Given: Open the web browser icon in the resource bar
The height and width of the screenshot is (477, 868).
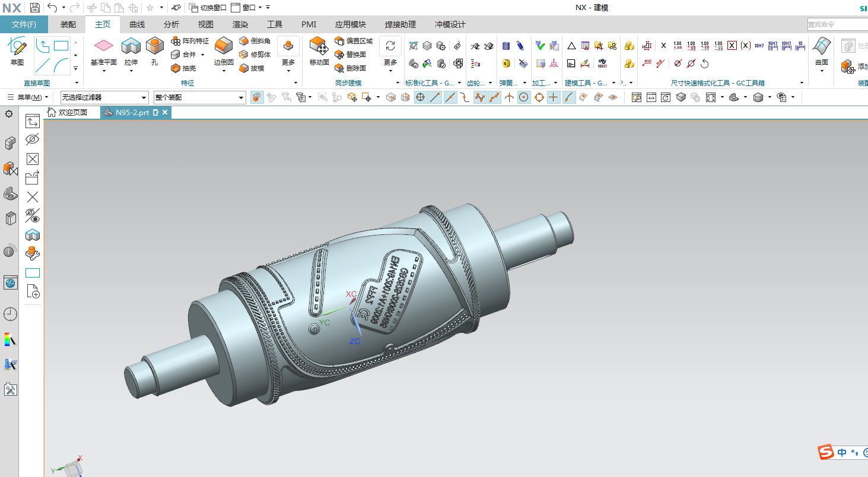Looking at the screenshot, I should point(10,282).
